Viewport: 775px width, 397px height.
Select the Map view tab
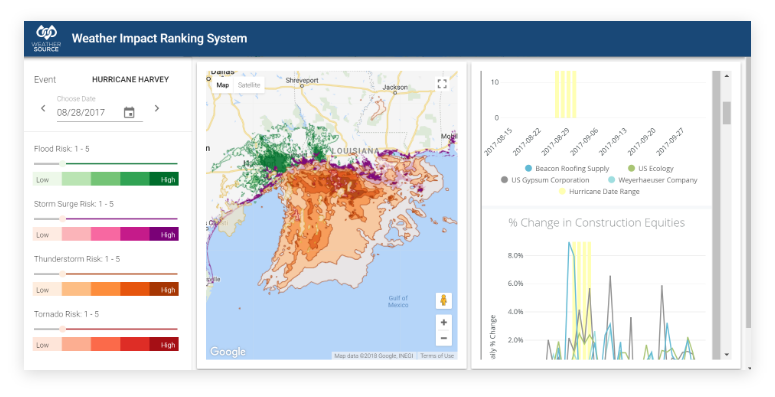[222, 85]
